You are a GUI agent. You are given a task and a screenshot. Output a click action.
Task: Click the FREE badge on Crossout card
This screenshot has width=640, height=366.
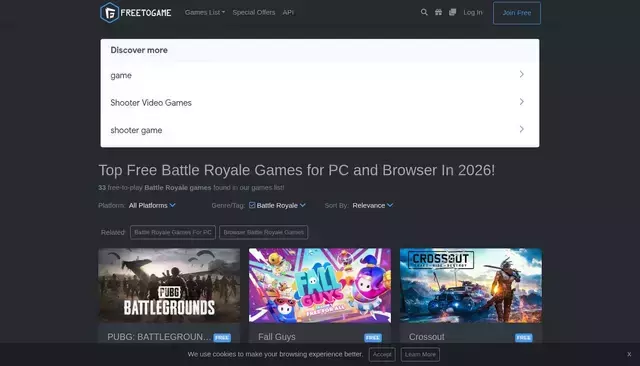[524, 338]
